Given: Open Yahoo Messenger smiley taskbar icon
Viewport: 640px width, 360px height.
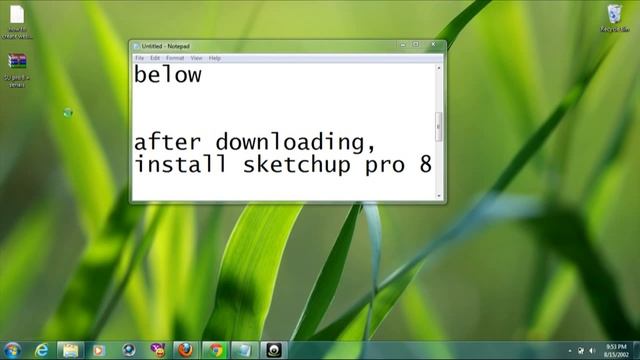Looking at the screenshot, I should 158,350.
